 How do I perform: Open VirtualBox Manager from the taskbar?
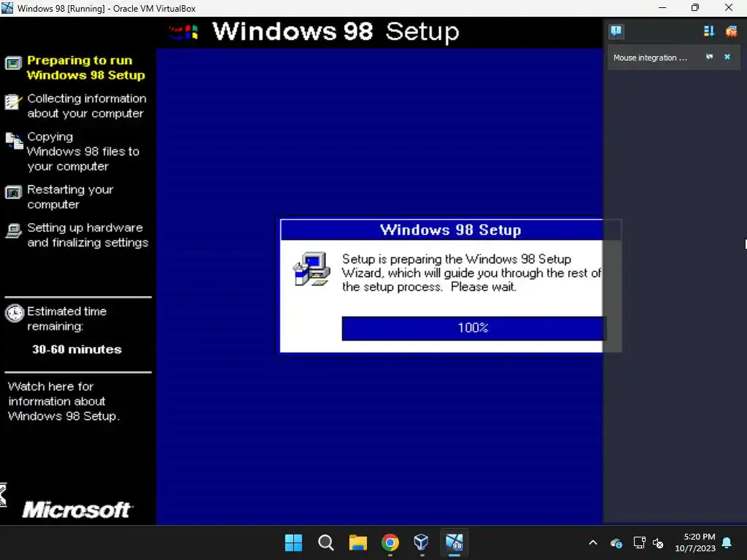pyautogui.click(x=422, y=542)
